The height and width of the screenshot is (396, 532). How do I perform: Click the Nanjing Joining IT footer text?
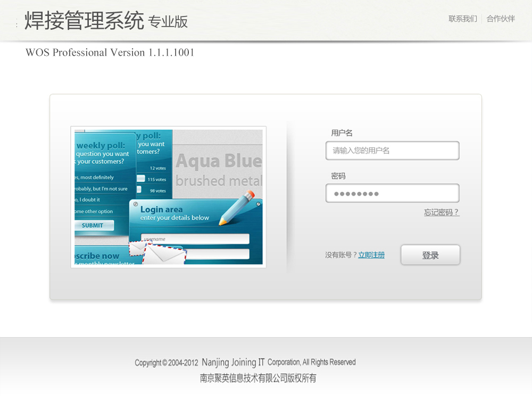pos(233,363)
